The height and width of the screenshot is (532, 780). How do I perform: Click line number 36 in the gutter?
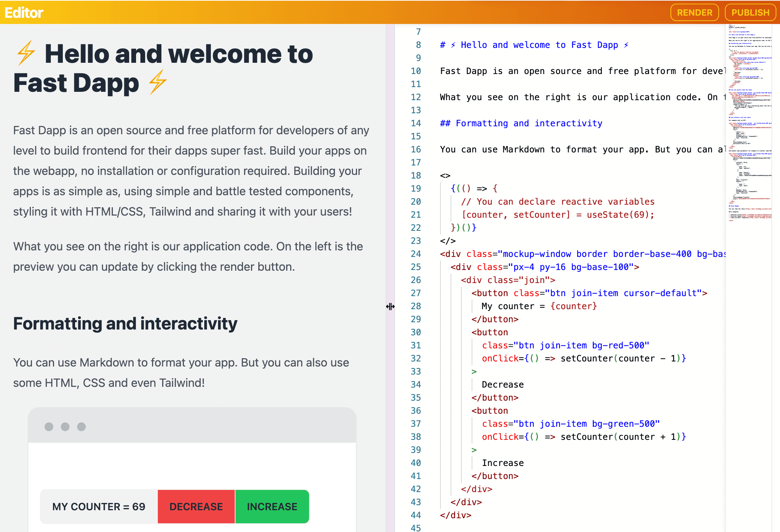pyautogui.click(x=416, y=411)
